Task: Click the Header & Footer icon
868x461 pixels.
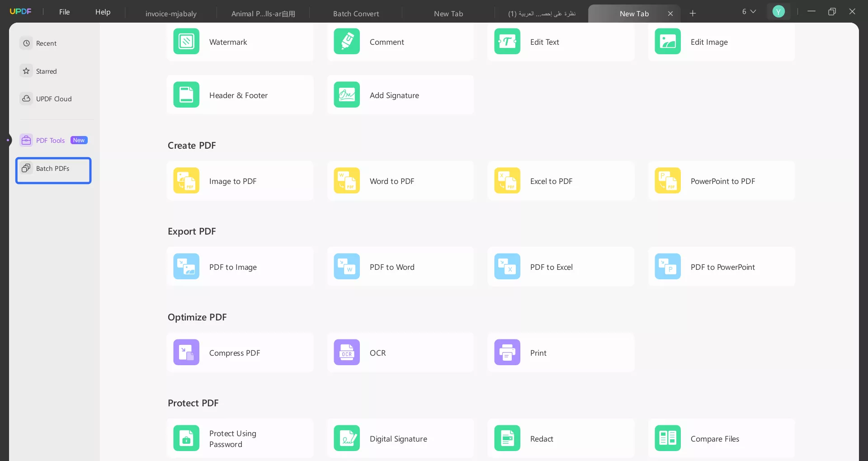Action: click(186, 95)
